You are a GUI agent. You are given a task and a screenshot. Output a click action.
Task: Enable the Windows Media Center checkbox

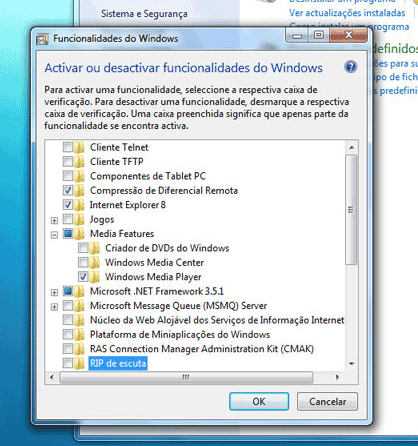click(x=83, y=262)
